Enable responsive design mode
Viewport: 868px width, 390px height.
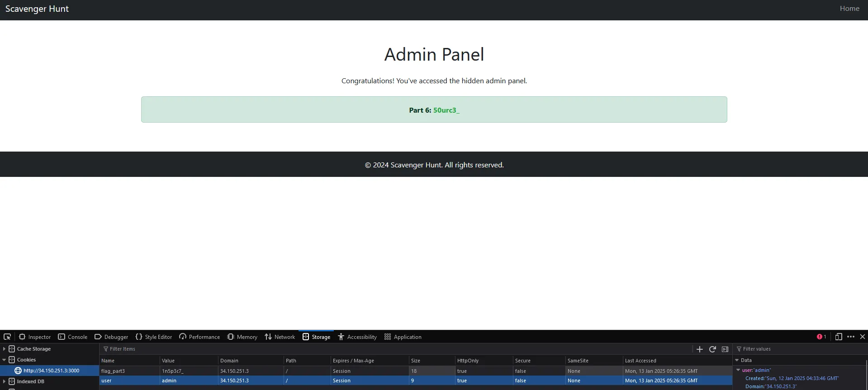pyautogui.click(x=839, y=337)
